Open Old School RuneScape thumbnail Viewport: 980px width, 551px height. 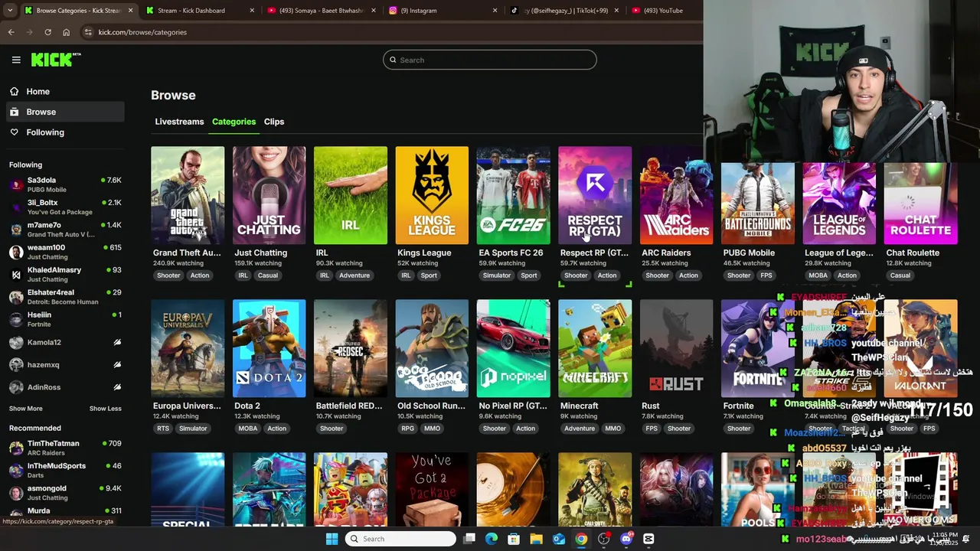tap(432, 348)
